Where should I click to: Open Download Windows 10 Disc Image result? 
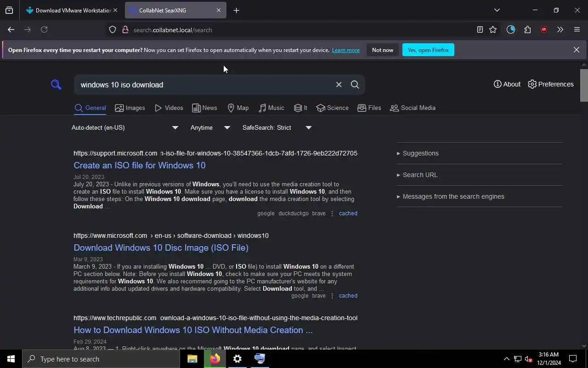[161, 247]
